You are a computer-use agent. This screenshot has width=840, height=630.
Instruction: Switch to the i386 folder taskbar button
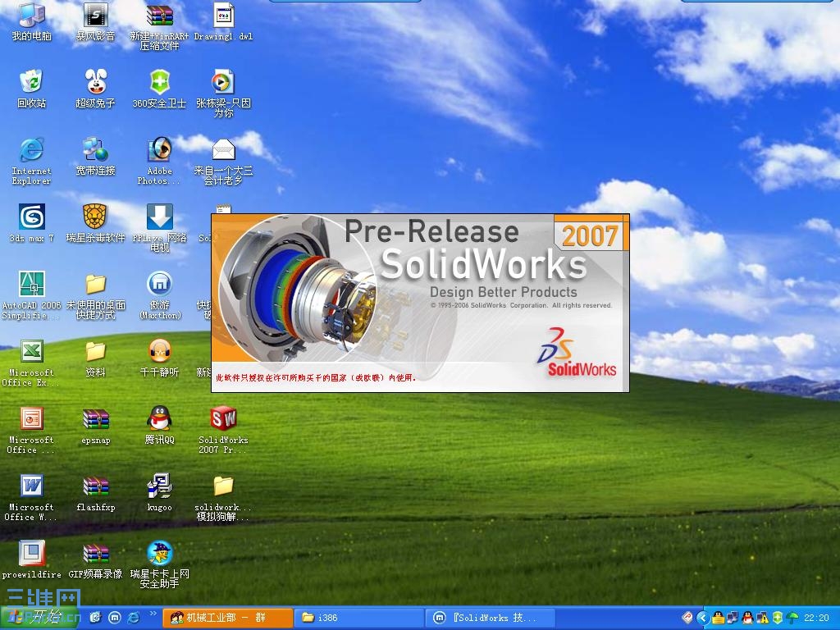pos(358,618)
